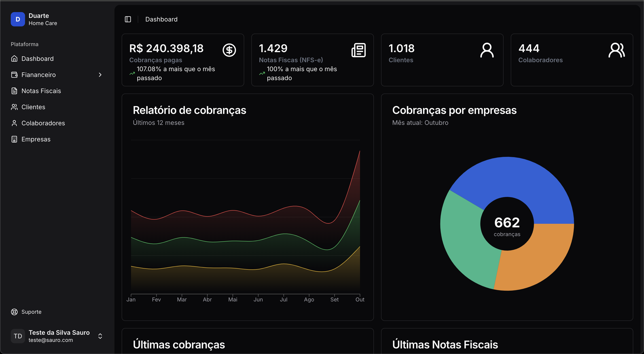
Task: Open Empresas in the sidebar
Action: 57,139
